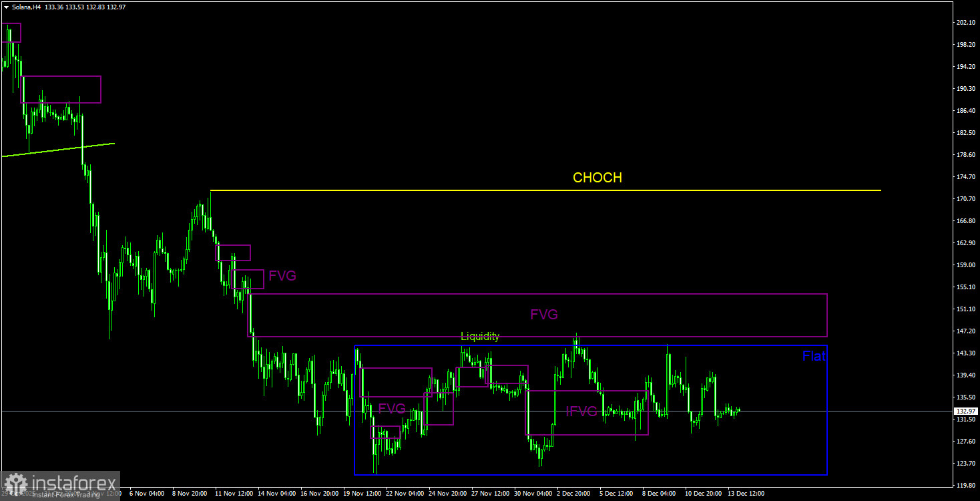
Task: Click the 10 Dec 20:00 time label
Action: click(703, 494)
